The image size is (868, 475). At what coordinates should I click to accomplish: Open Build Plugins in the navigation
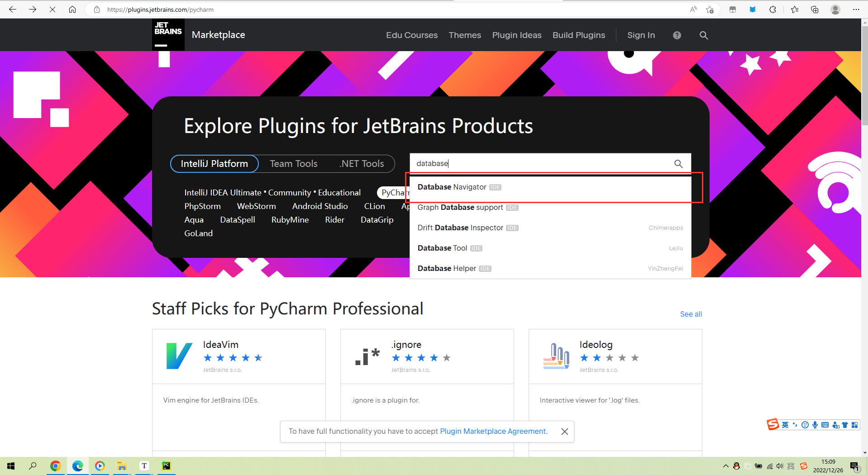pos(579,35)
